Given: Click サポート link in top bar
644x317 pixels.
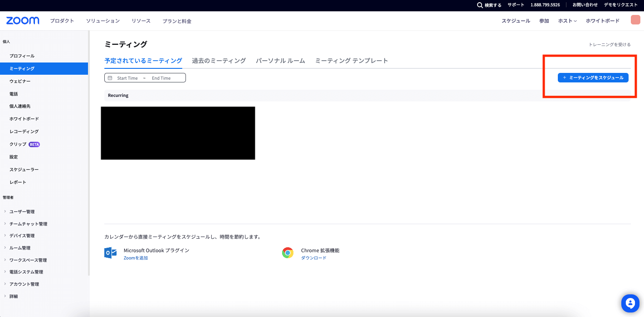Looking at the screenshot, I should tap(516, 5).
